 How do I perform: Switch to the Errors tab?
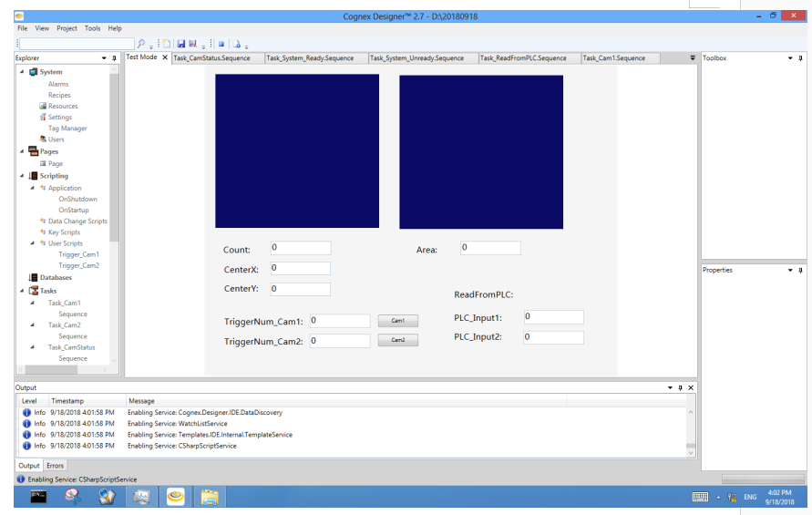[55, 466]
